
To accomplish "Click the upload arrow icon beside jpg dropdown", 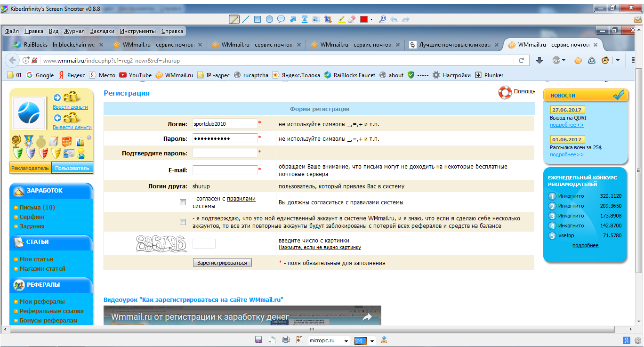I will point(384,340).
